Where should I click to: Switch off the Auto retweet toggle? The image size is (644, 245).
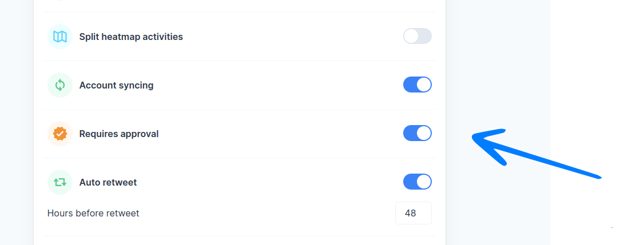(x=417, y=182)
